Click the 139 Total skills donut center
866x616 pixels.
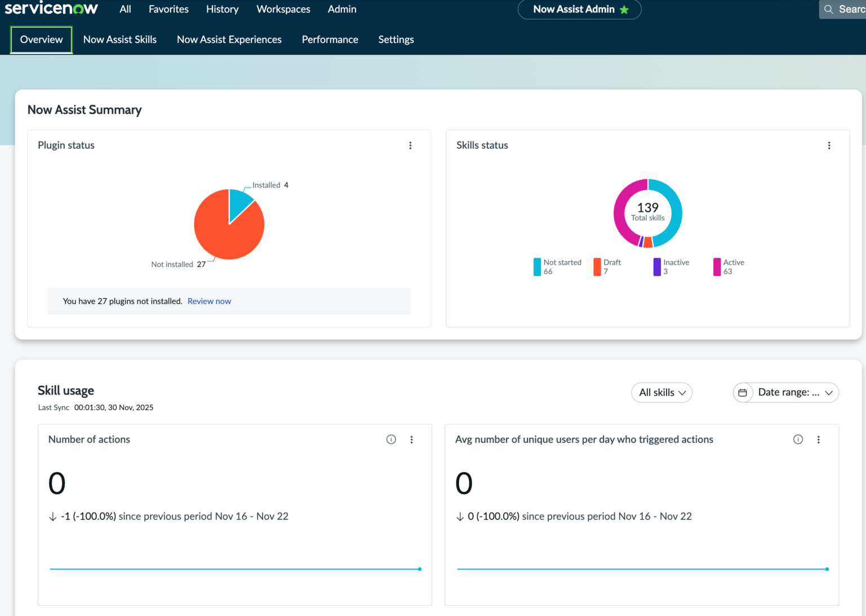tap(648, 212)
